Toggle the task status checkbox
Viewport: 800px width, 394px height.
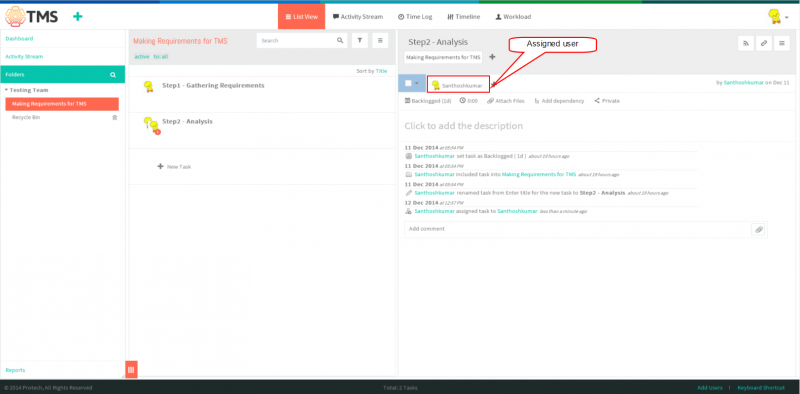(x=408, y=84)
